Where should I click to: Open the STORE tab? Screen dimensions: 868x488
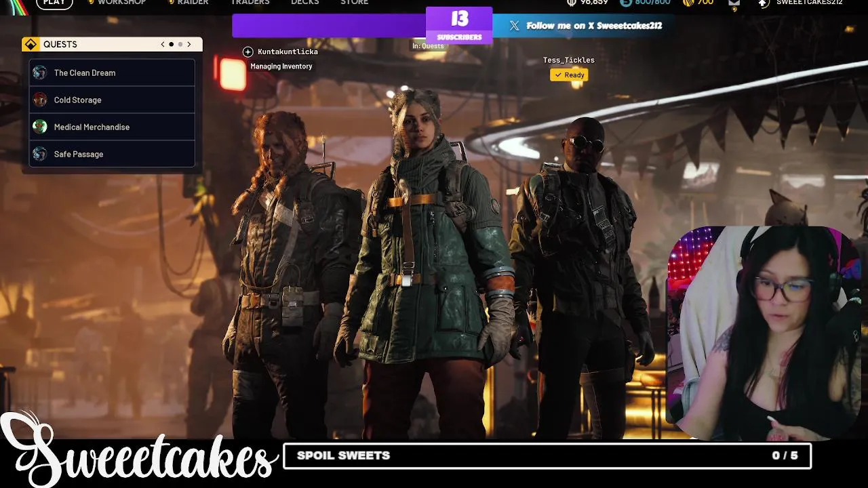coord(354,2)
